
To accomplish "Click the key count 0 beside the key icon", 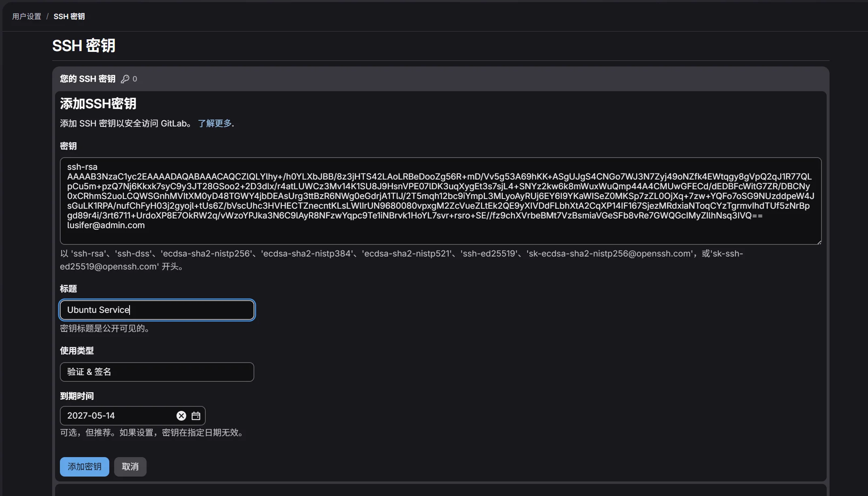I will pos(135,79).
